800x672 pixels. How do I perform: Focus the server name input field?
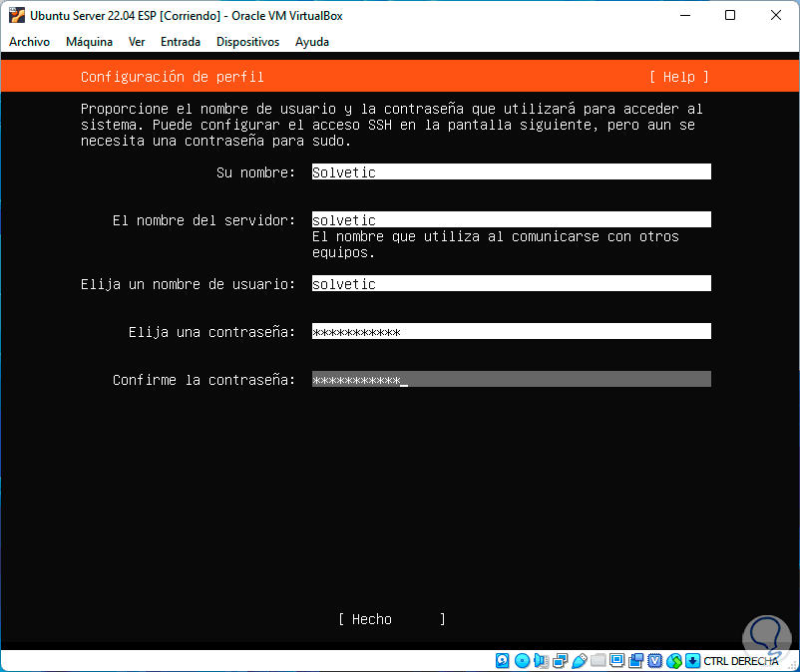point(512,219)
